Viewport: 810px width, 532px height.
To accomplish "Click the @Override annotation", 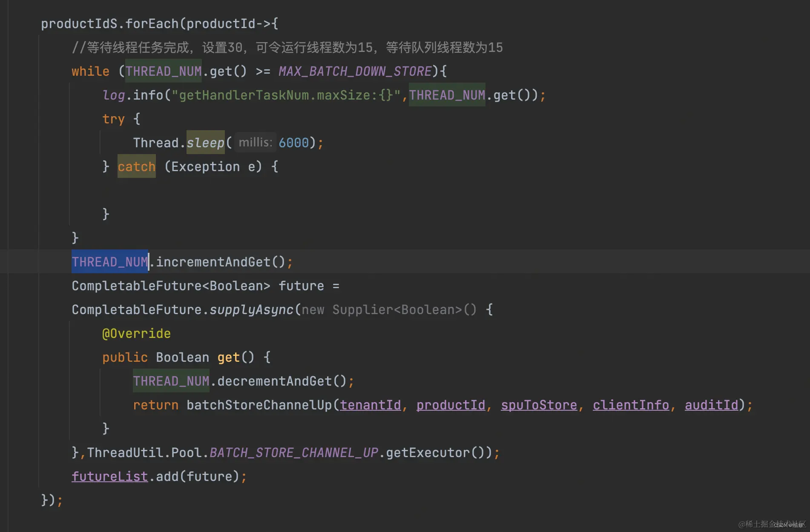I will click(x=136, y=334).
